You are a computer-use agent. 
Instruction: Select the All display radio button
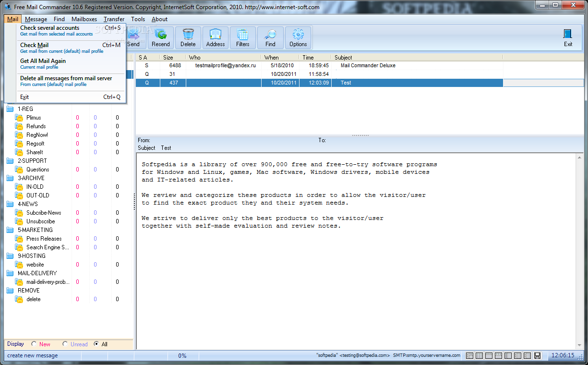(96, 344)
